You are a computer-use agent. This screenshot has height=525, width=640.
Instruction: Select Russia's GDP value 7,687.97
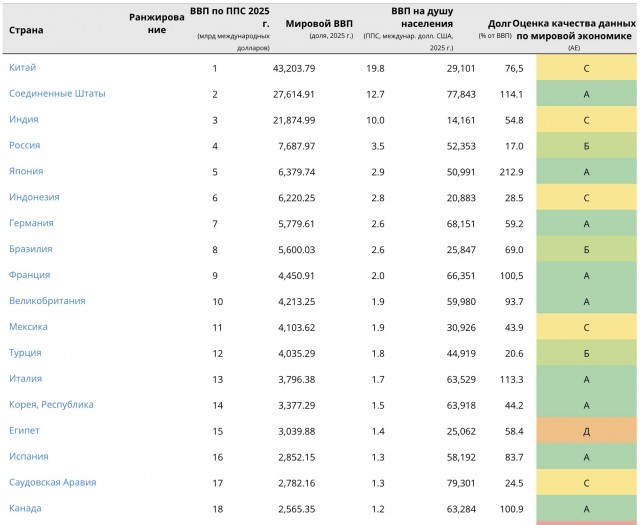click(x=297, y=146)
